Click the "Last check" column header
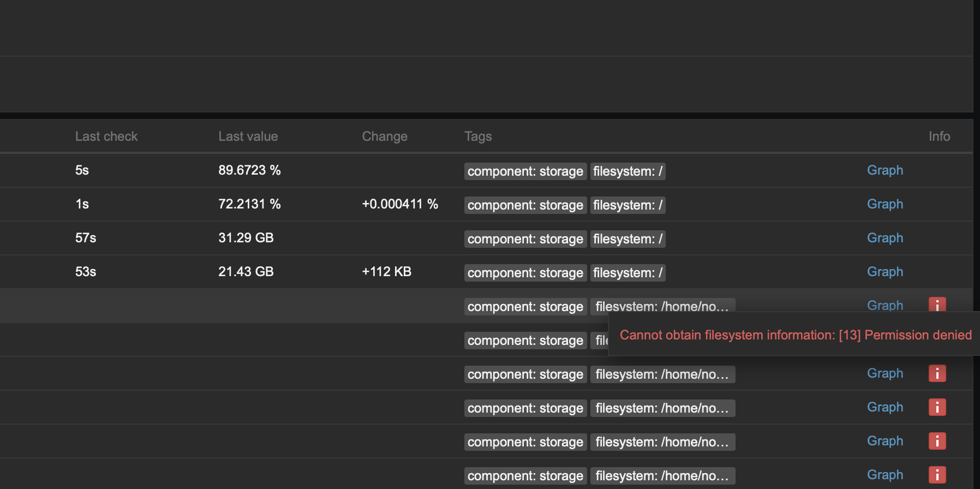 [106, 136]
